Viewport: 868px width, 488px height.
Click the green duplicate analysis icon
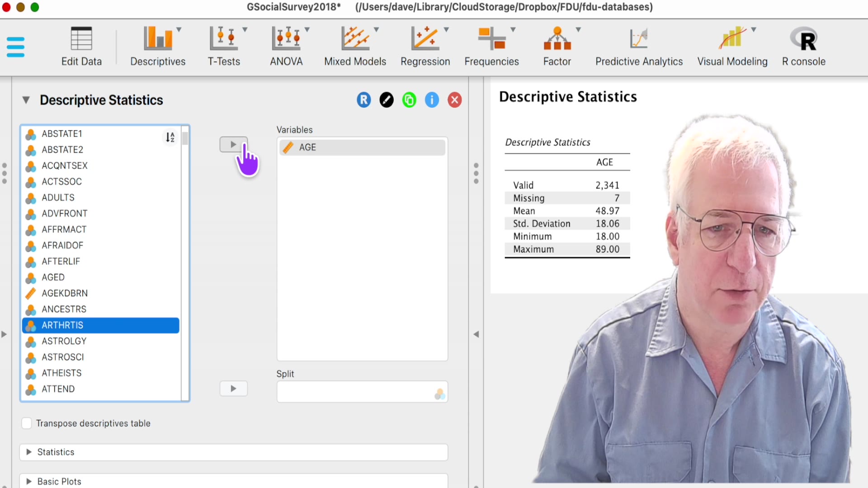tap(409, 100)
